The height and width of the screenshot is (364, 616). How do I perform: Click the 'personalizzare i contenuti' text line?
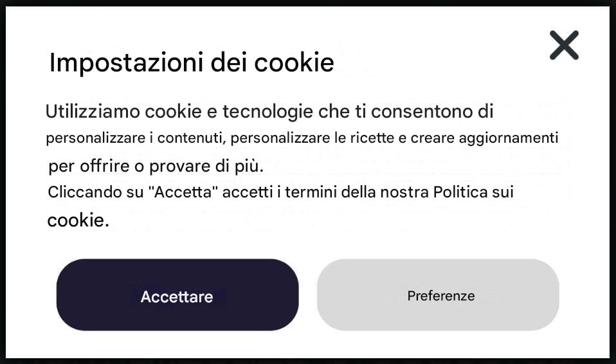coord(136,138)
